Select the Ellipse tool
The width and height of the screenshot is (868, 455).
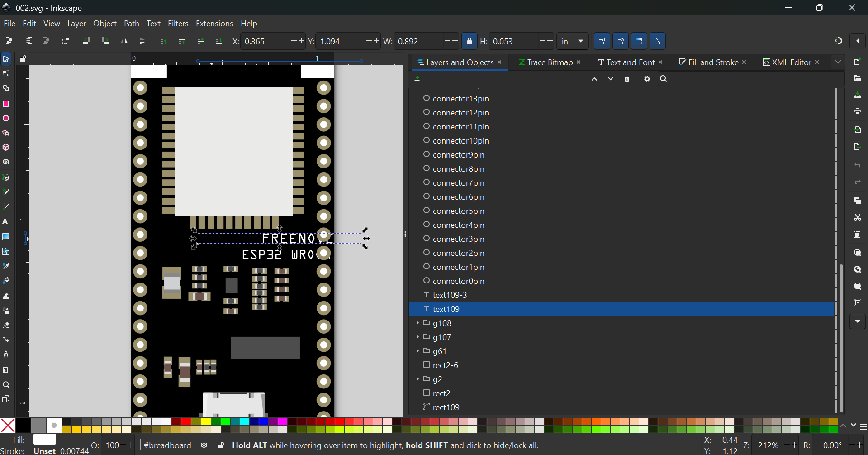tap(6, 119)
